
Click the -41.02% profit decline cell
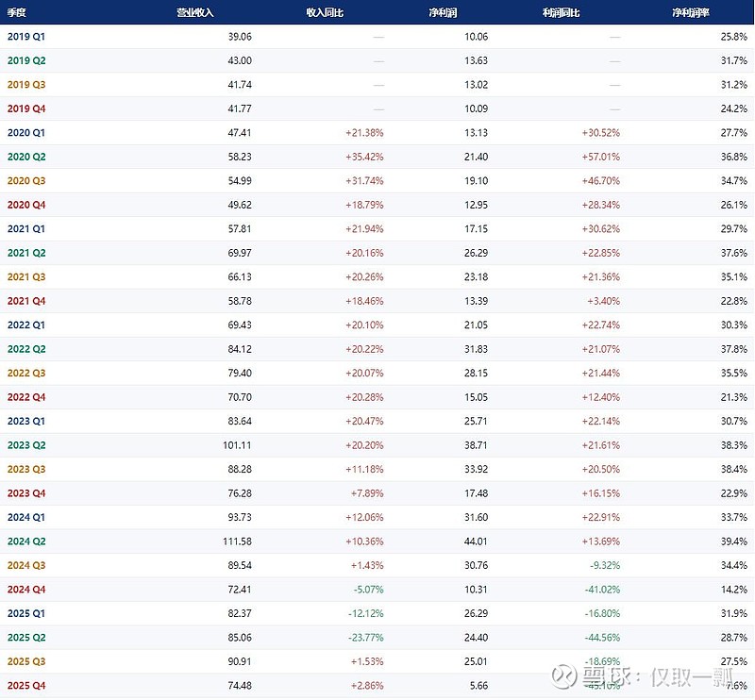click(x=601, y=590)
